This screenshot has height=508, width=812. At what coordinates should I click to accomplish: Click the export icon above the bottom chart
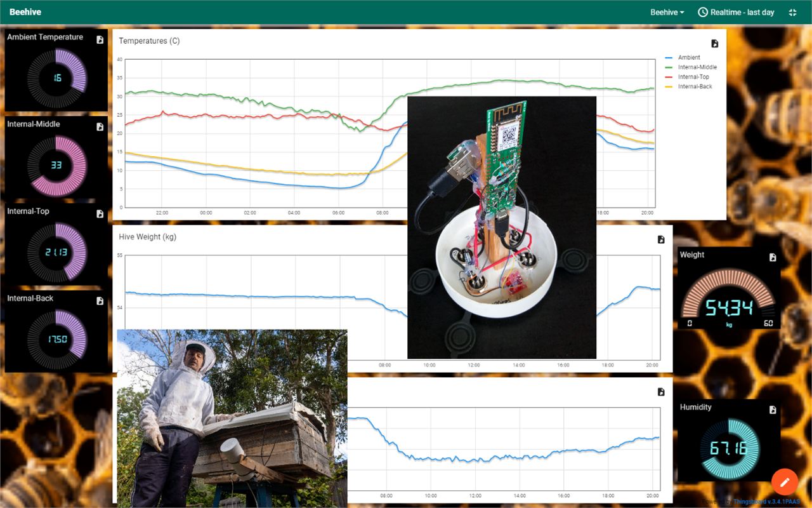(661, 392)
